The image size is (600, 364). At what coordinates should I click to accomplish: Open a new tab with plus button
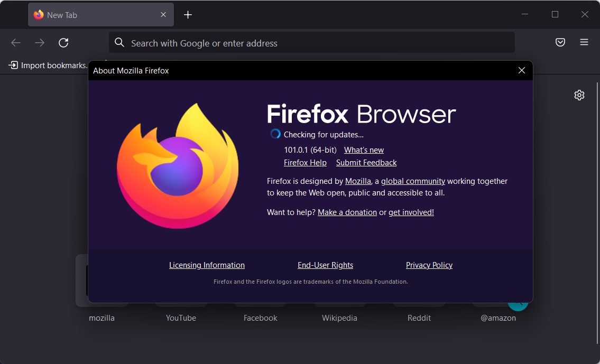[x=188, y=15]
